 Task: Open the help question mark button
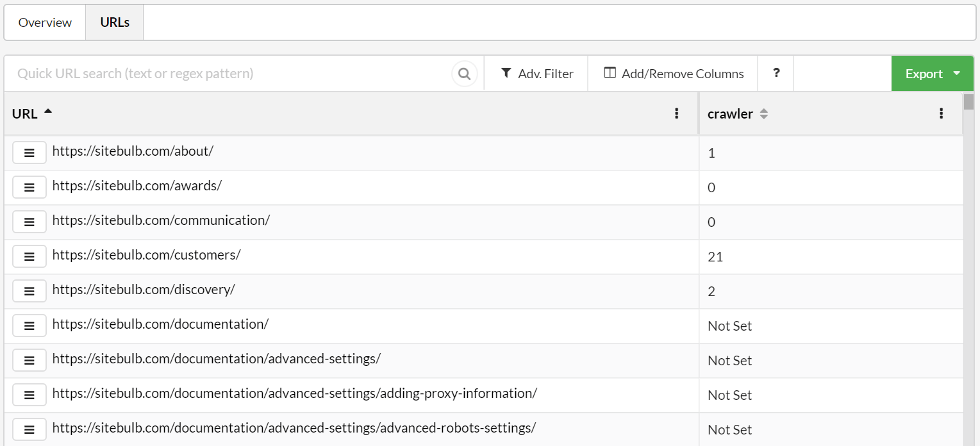click(776, 73)
